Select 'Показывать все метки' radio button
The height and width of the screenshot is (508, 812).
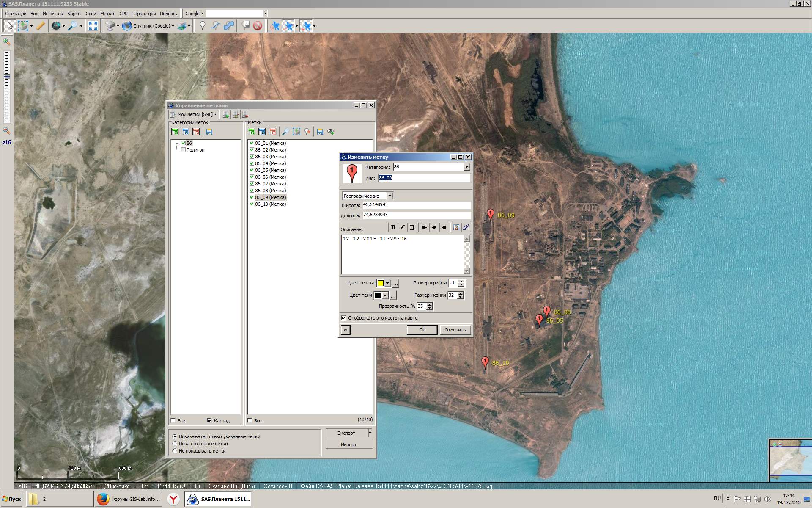(175, 444)
